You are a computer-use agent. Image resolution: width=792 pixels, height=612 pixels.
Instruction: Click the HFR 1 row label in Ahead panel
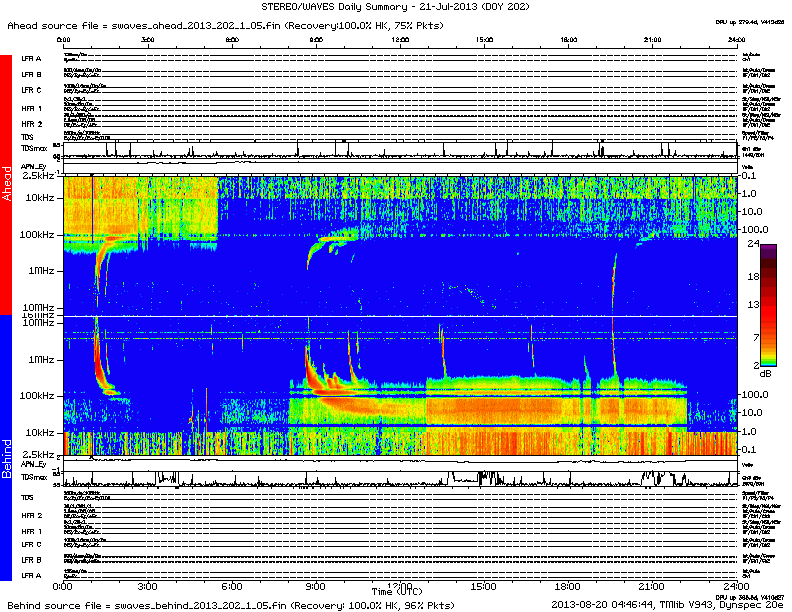coord(31,108)
